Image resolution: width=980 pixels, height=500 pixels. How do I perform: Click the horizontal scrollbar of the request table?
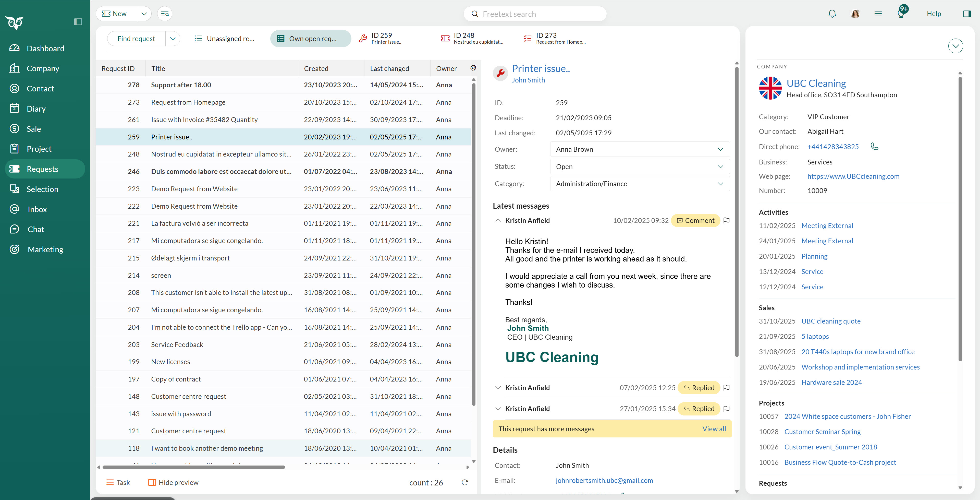[193, 467]
